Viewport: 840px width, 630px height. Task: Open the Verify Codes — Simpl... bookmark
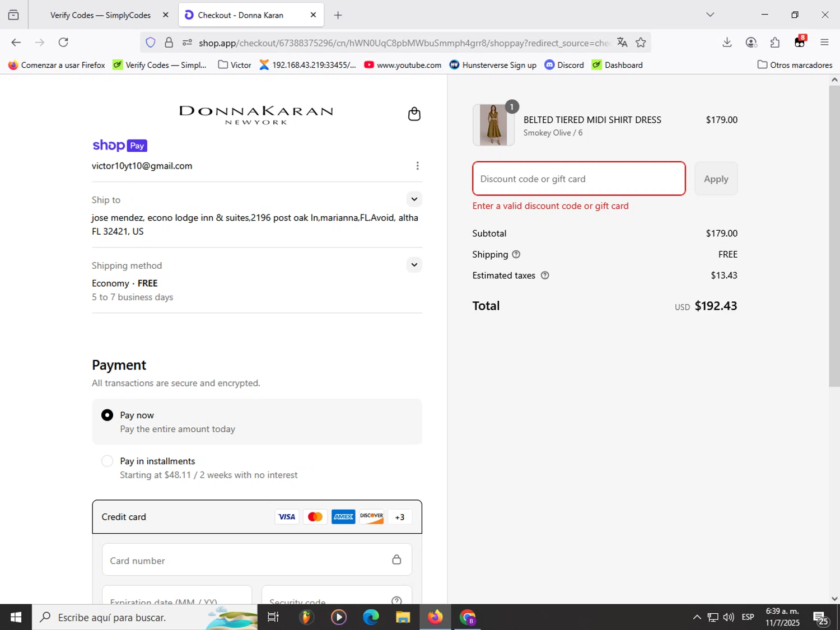[160, 65]
